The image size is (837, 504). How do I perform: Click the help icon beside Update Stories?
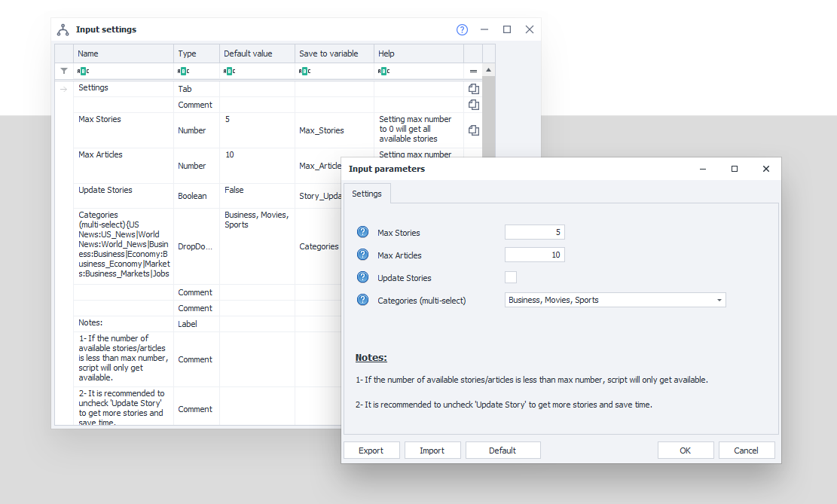(362, 278)
